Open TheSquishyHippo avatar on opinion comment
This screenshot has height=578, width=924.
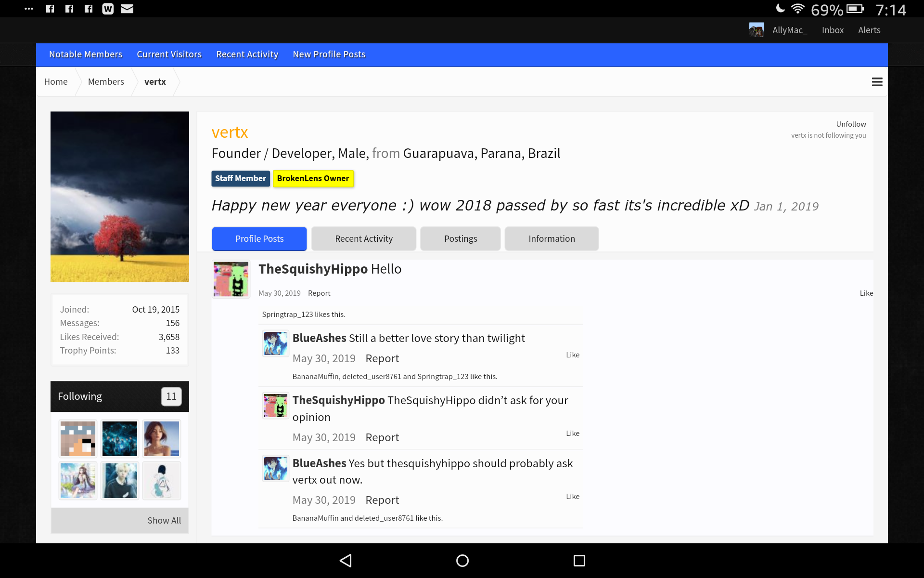(276, 406)
